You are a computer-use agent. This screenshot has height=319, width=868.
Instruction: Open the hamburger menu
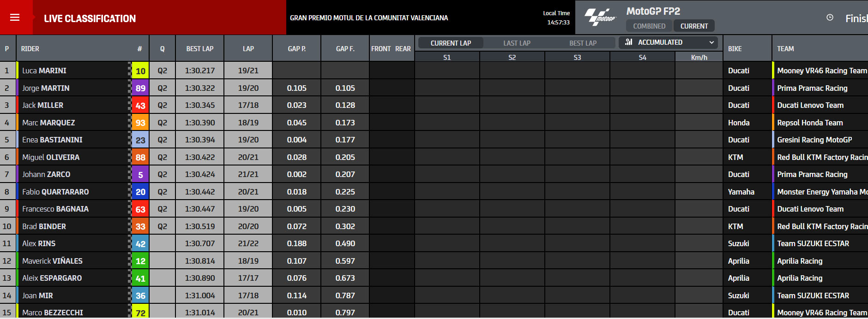click(x=15, y=18)
